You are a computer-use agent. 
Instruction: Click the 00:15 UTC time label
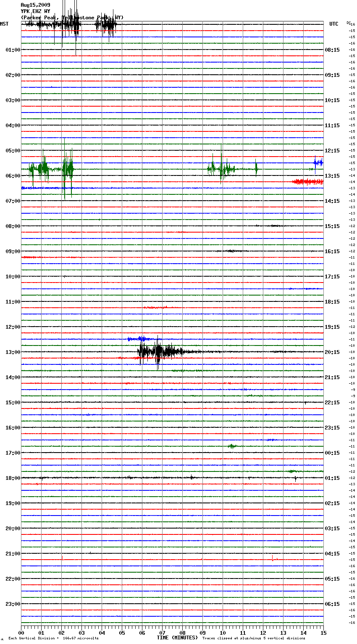pos(332,453)
